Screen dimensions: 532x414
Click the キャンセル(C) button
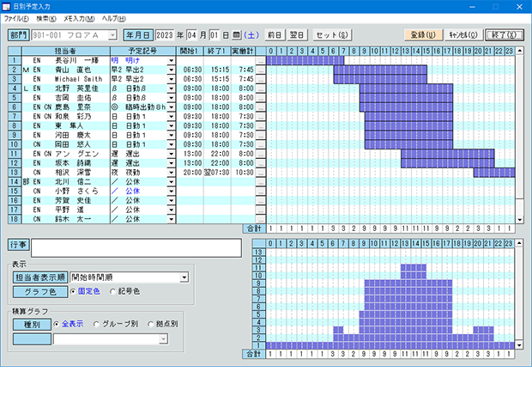tap(463, 35)
